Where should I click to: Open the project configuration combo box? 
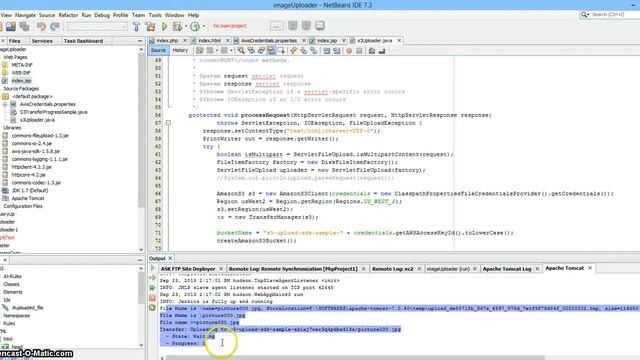(x=97, y=27)
